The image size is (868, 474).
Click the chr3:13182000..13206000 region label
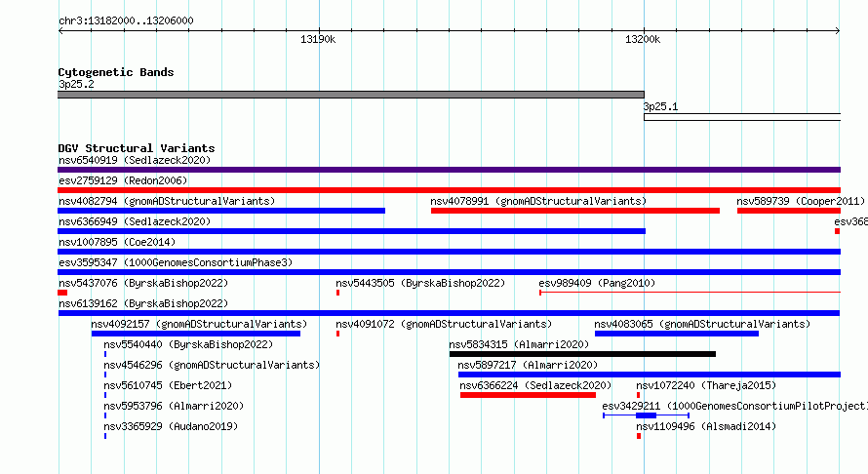(126, 20)
